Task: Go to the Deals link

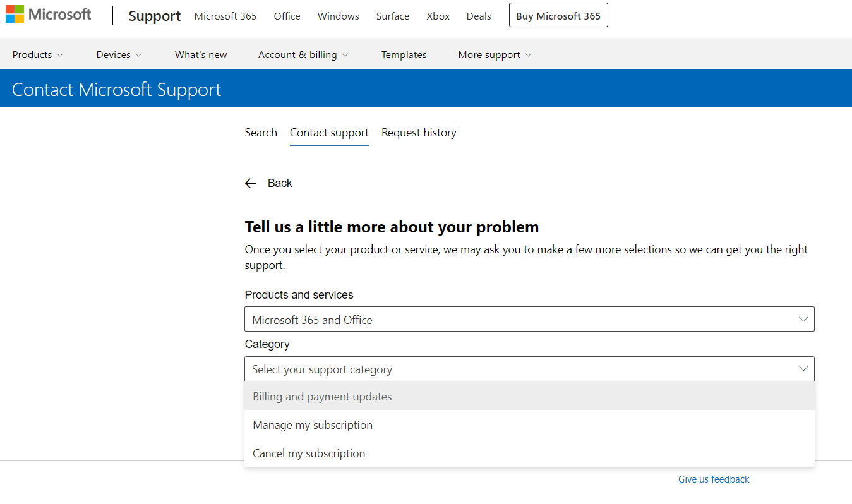Action: pyautogui.click(x=479, y=16)
